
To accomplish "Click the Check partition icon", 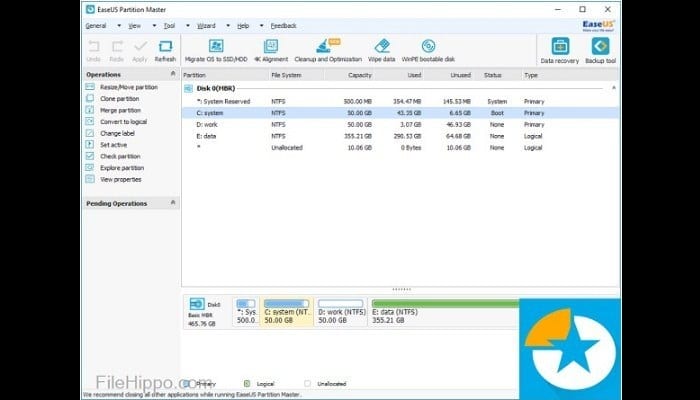I will pos(90,156).
